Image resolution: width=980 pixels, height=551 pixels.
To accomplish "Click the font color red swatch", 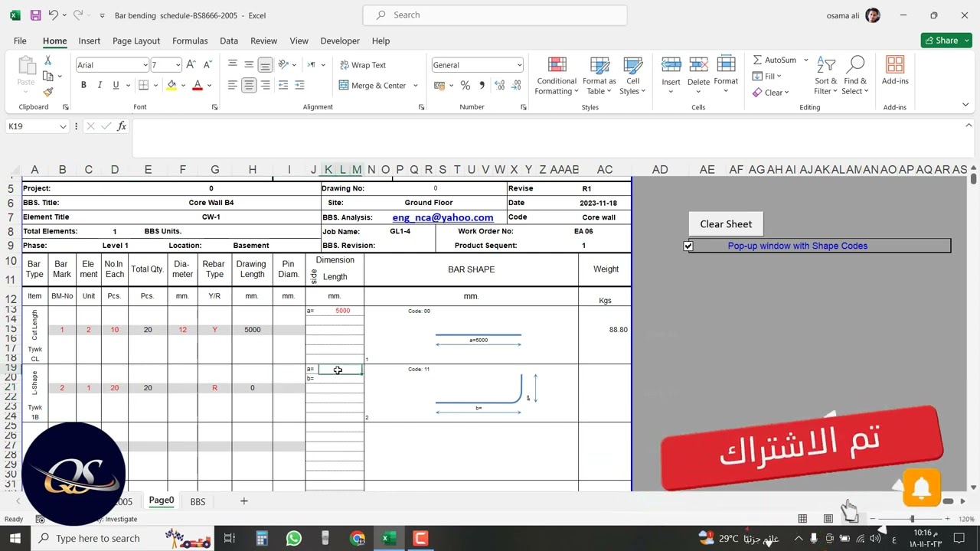I will 197,85.
